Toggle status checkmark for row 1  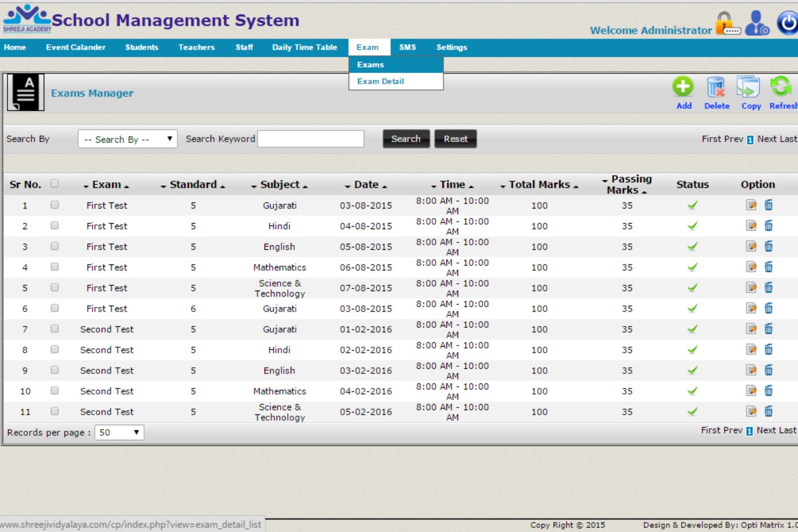pyautogui.click(x=693, y=205)
